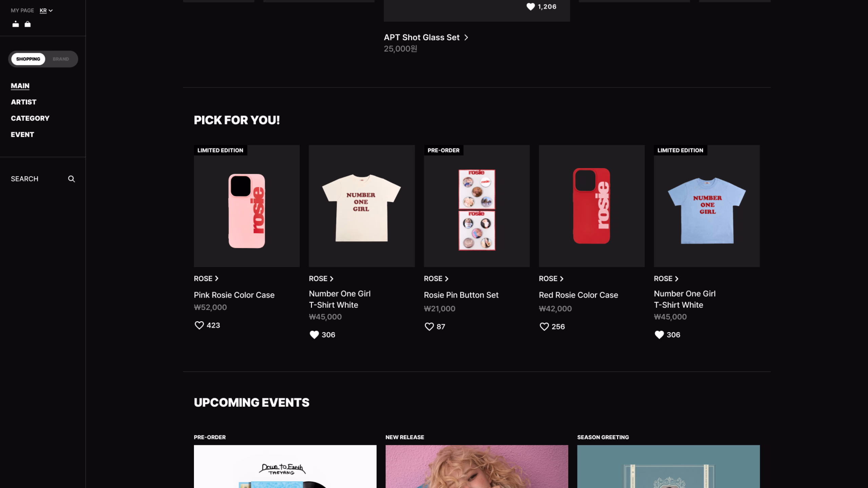This screenshot has height=488, width=868.
Task: Like the Rosie Pin Button Set
Action: pyautogui.click(x=429, y=327)
